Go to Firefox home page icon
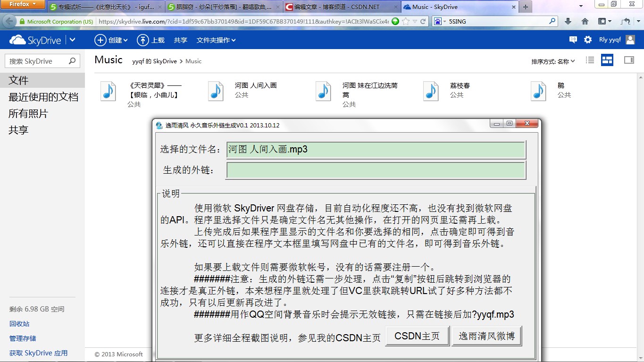The image size is (644, 362). [585, 22]
